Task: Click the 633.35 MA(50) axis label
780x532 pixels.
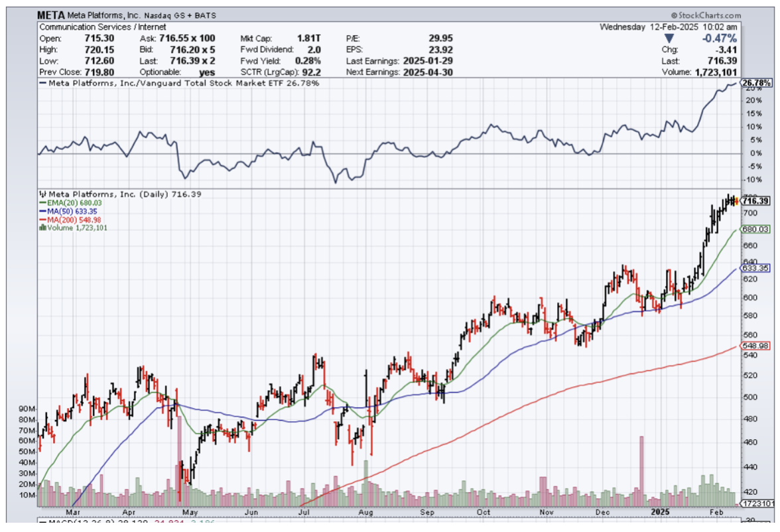Action: [755, 269]
